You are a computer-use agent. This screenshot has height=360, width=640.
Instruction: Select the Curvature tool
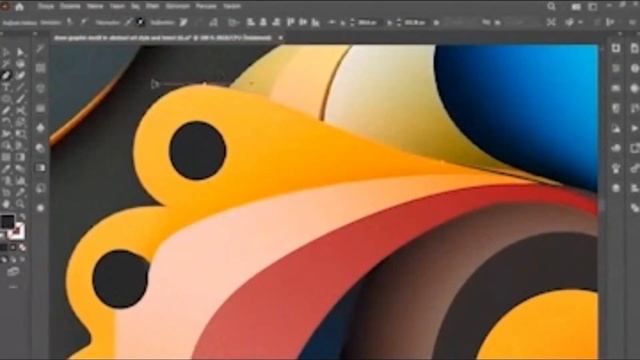pyautogui.click(x=20, y=76)
